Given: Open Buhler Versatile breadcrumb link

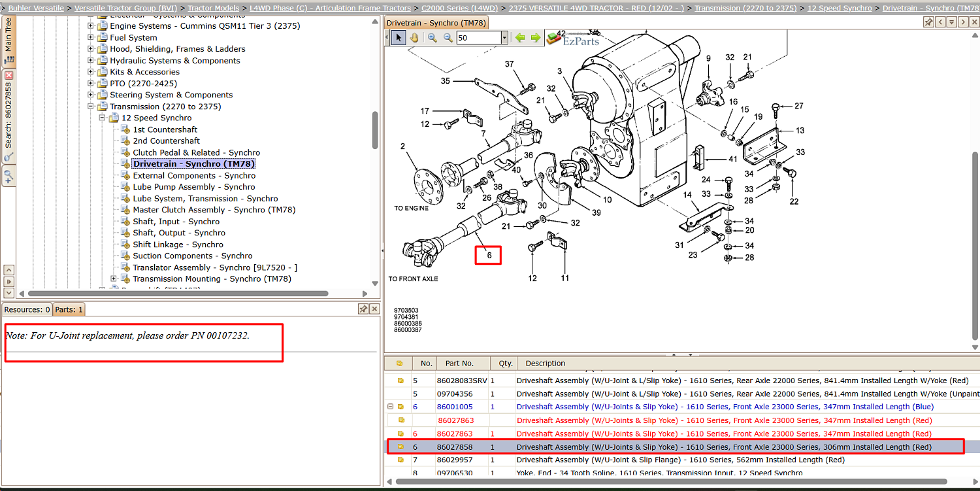Looking at the screenshot, I should click(x=36, y=8).
